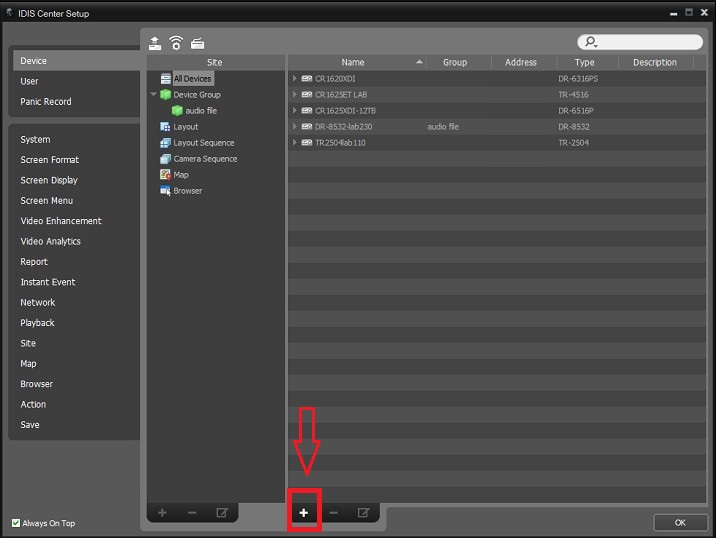Toggle the Always On Top checkbox
Viewport: 716px width, 538px height.
click(16, 523)
